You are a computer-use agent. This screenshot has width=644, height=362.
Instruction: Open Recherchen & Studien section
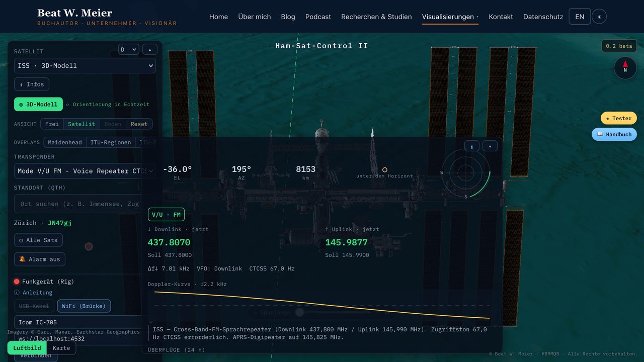(376, 17)
